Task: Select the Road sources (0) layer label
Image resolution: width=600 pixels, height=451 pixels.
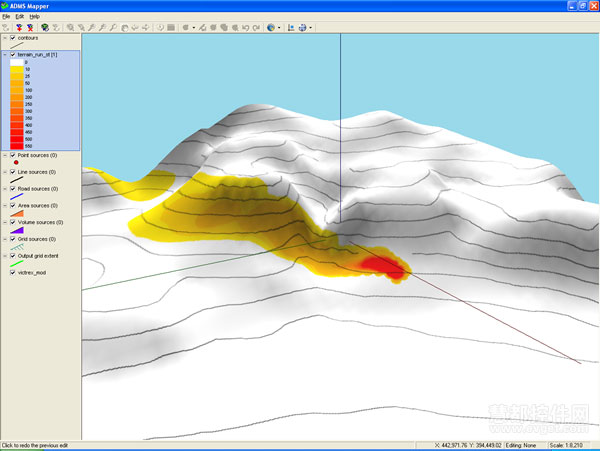Action: (x=38, y=189)
